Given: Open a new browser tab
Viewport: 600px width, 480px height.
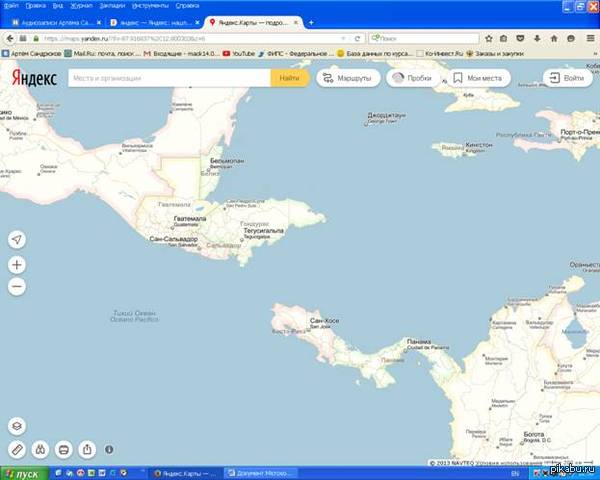Looking at the screenshot, I should click(x=311, y=21).
